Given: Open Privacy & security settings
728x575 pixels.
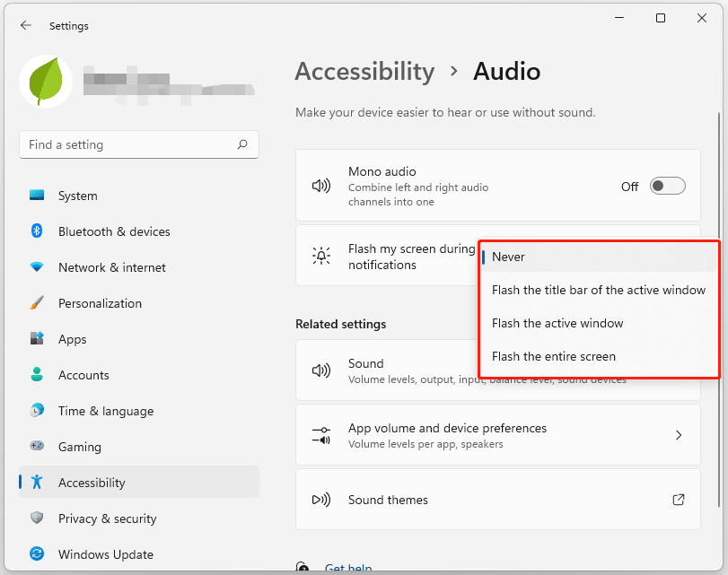Looking at the screenshot, I should (x=107, y=518).
